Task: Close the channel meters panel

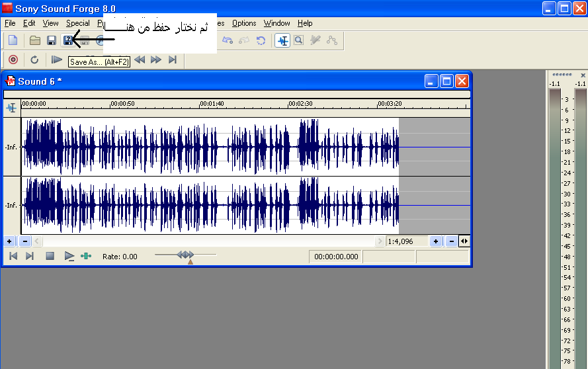Action: (583, 75)
